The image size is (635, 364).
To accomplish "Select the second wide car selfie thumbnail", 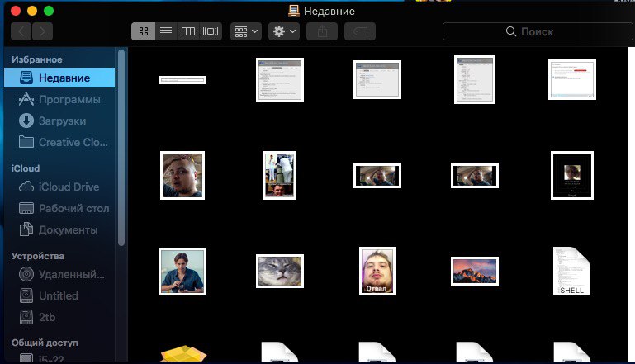I will pyautogui.click(x=475, y=176).
